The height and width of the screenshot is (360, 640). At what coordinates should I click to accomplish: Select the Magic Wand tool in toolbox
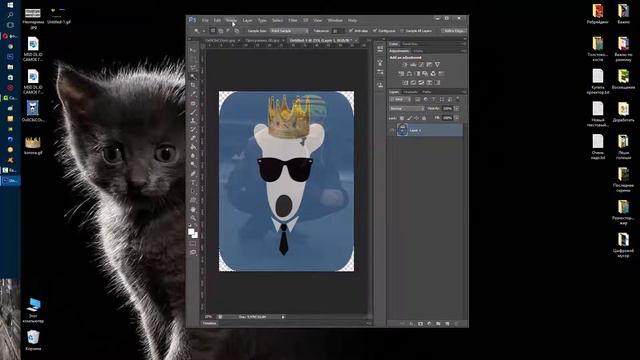193,76
